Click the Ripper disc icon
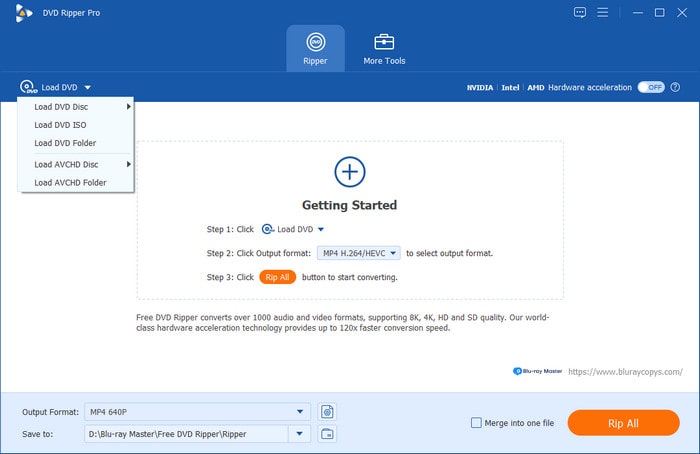700x454 pixels. [x=315, y=42]
